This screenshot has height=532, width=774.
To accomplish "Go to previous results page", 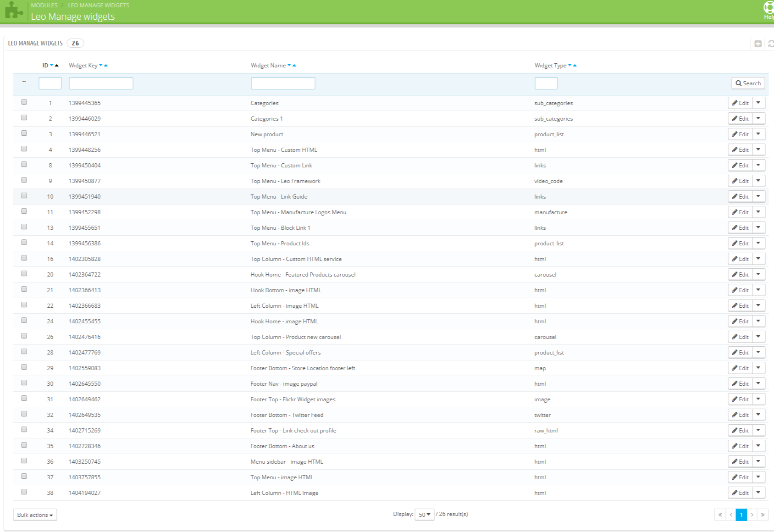I will [x=731, y=515].
